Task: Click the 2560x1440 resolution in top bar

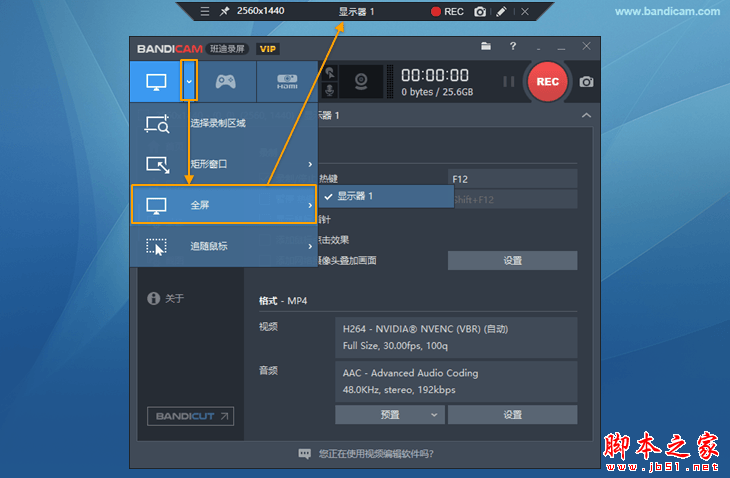Action: (x=260, y=11)
